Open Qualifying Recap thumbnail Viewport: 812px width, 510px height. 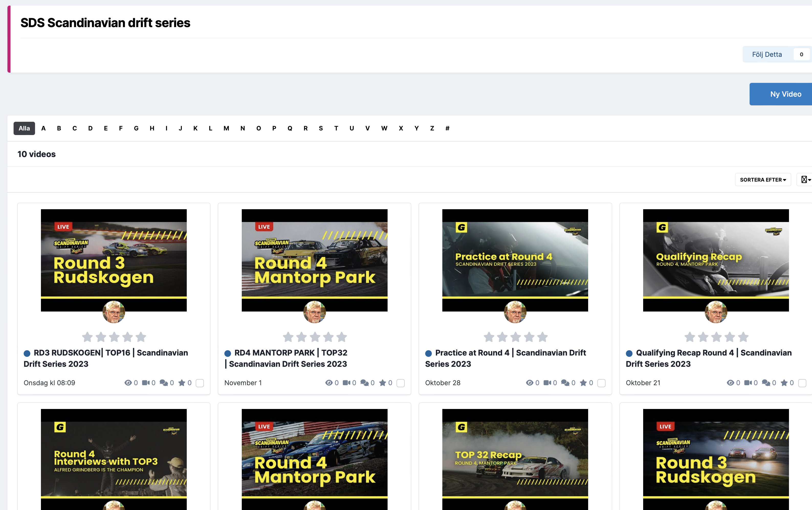tap(716, 260)
